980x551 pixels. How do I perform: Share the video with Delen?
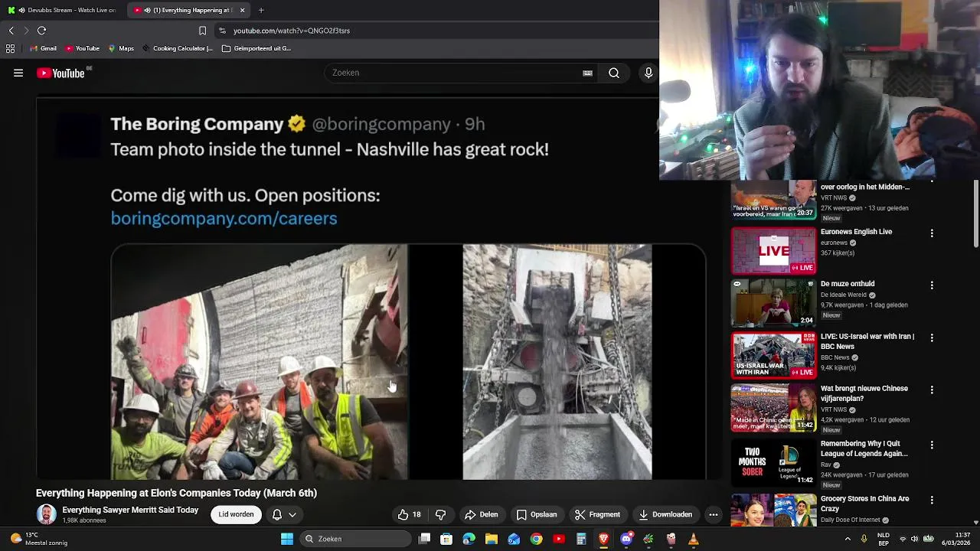pos(482,515)
